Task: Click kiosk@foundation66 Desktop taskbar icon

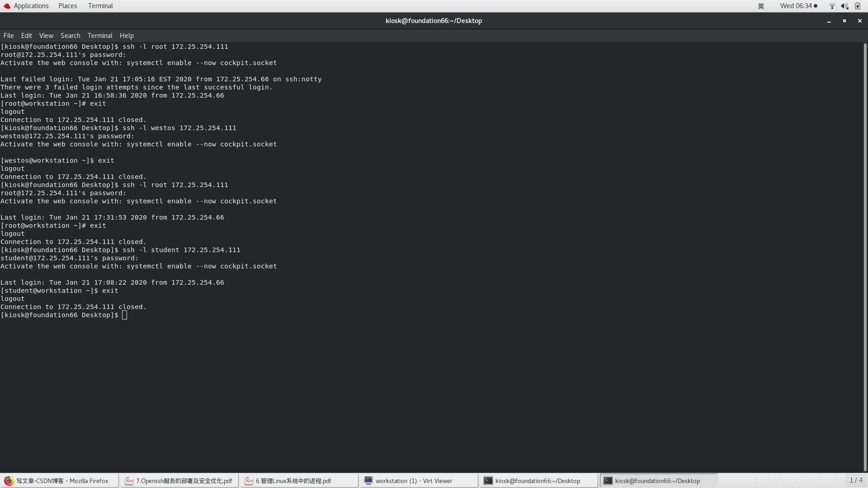Action: (538, 480)
